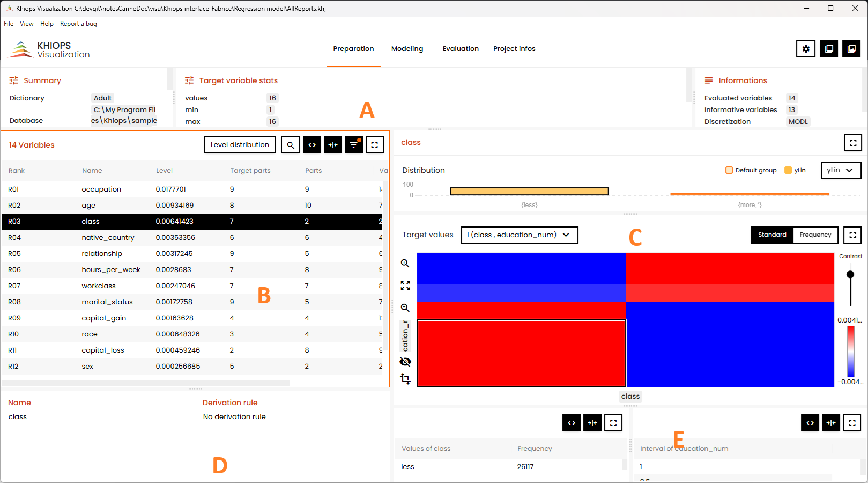
Task: Toggle heatmap axis visibility with the eye icon
Action: coord(405,362)
